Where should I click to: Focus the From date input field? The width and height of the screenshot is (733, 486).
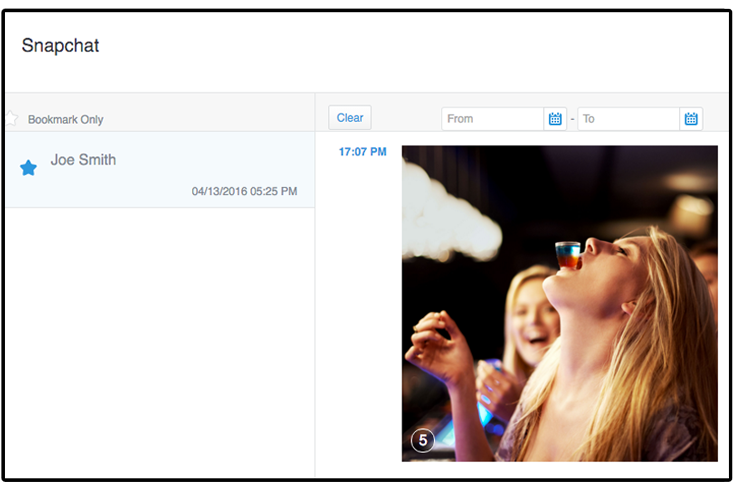492,119
